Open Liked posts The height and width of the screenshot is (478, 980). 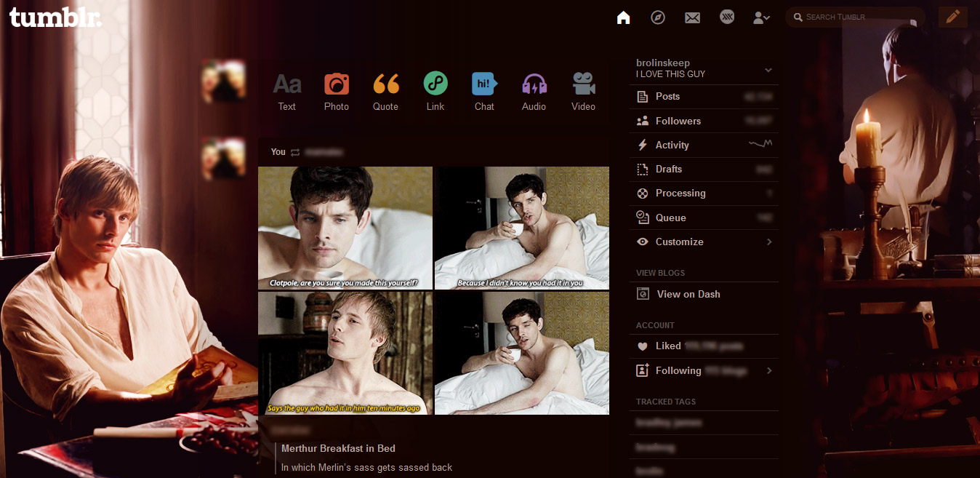704,346
